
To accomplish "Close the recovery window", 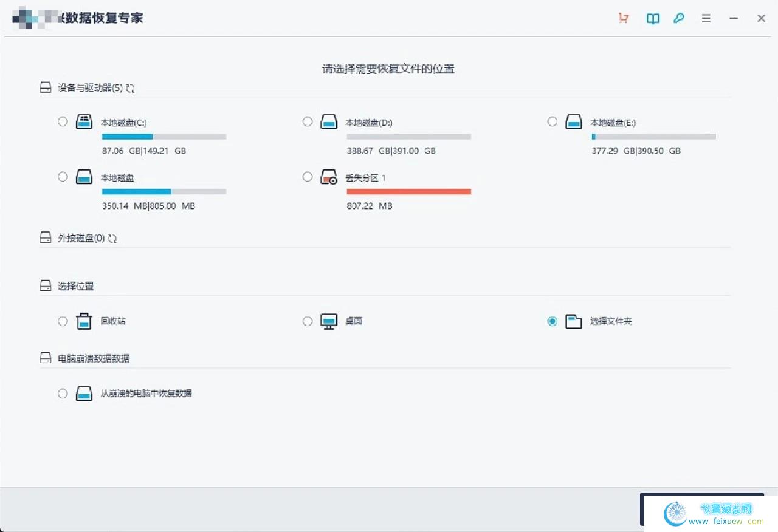I will [x=761, y=19].
